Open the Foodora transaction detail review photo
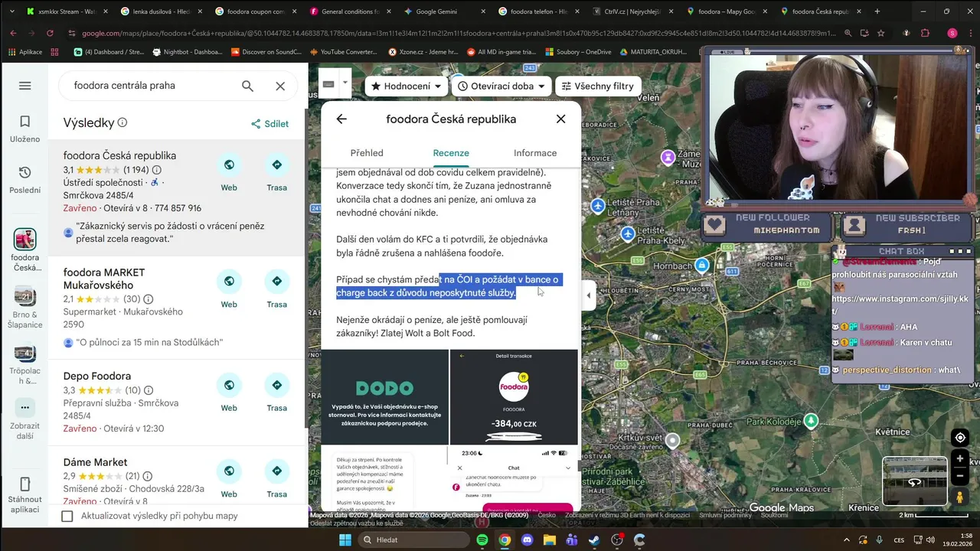Image resolution: width=980 pixels, height=551 pixels. click(514, 397)
